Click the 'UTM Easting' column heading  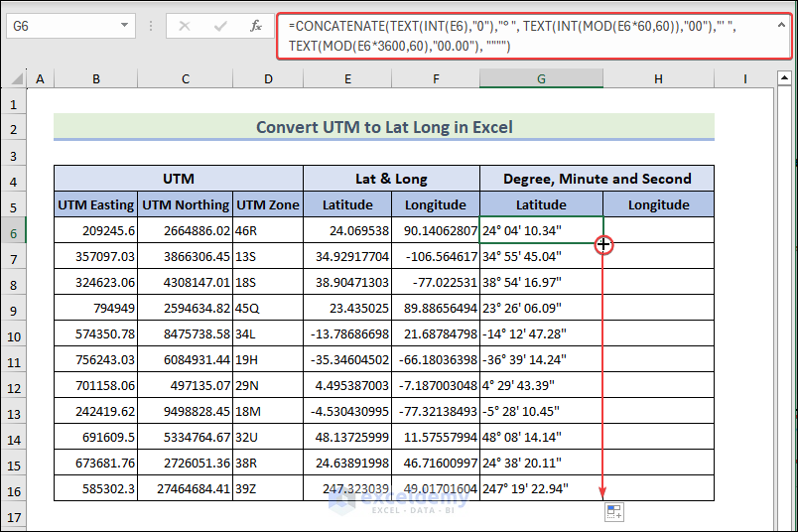95,204
